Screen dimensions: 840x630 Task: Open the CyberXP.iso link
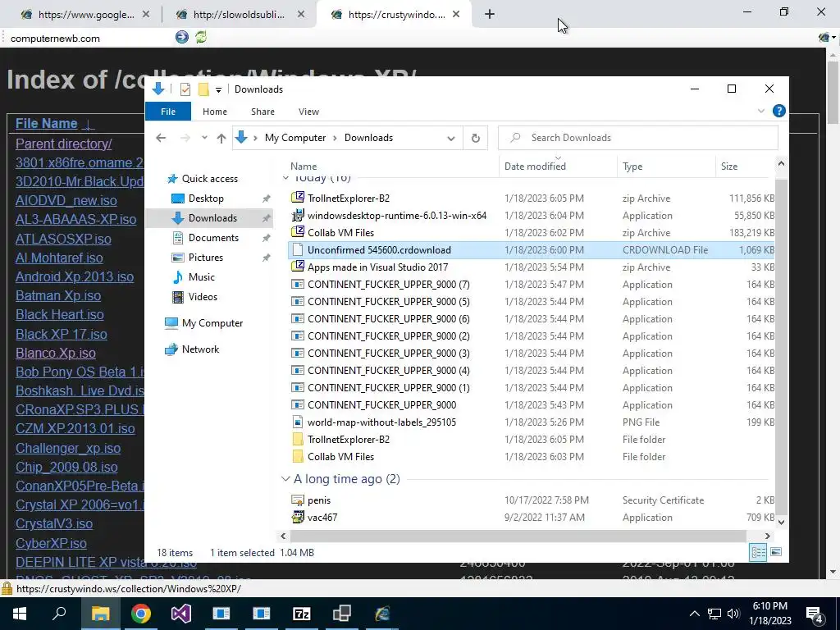[51, 543]
